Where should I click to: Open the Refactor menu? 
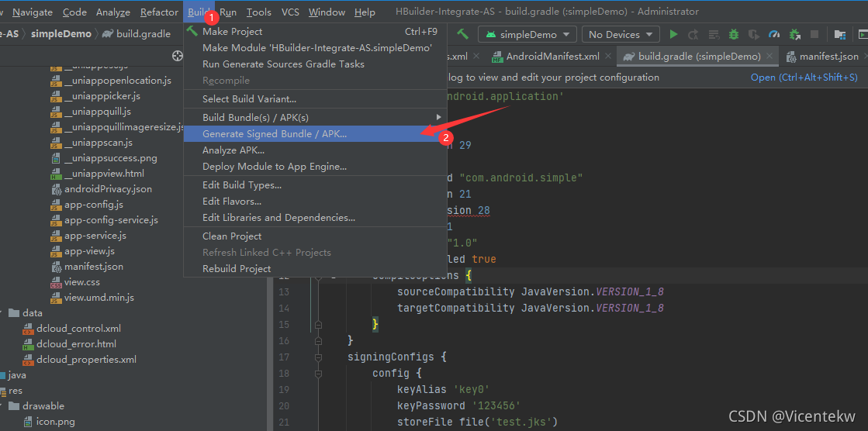(x=160, y=12)
